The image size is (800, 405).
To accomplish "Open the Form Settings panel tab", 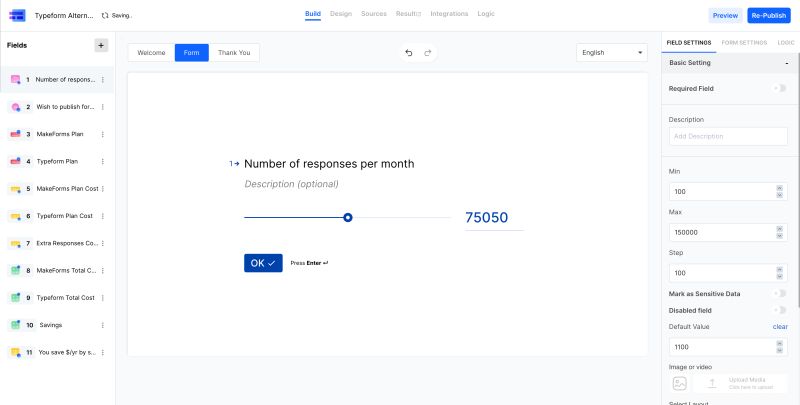I will (x=744, y=43).
